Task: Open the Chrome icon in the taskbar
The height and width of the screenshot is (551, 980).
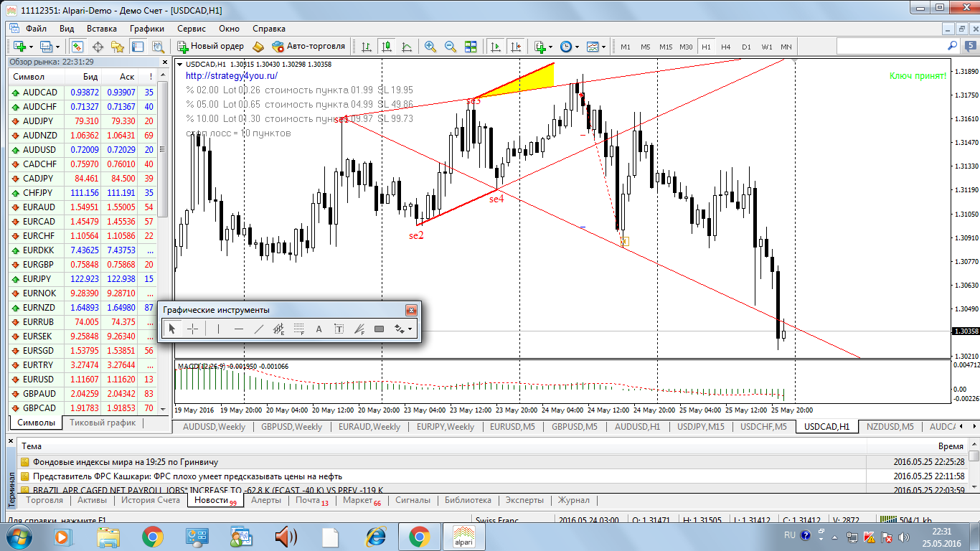Action: (152, 536)
